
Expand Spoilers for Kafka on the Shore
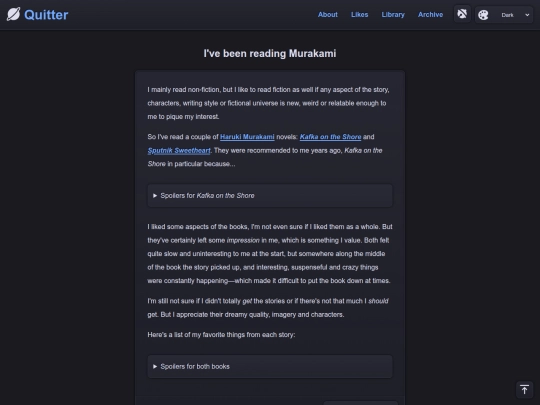[270, 196]
